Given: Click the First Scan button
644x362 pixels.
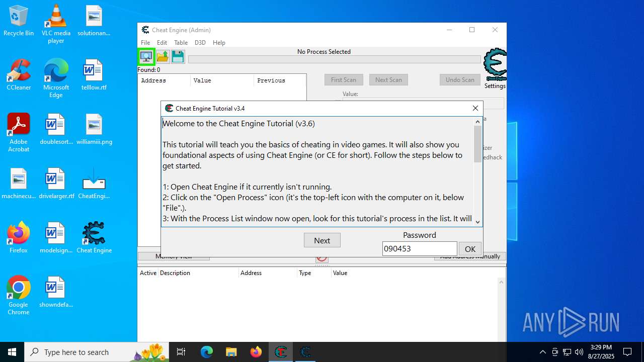Looking at the screenshot, I should (x=344, y=80).
